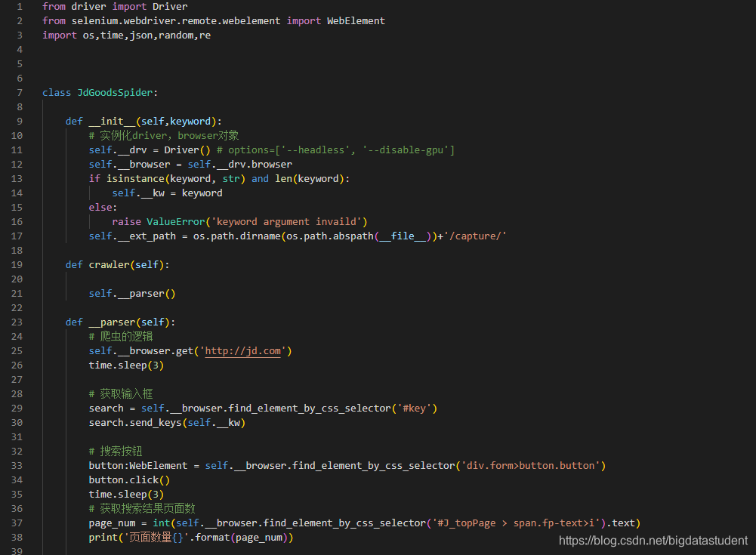Click the 'crawler' method name
Image resolution: width=756 pixels, height=555 pixels.
pyautogui.click(x=109, y=265)
